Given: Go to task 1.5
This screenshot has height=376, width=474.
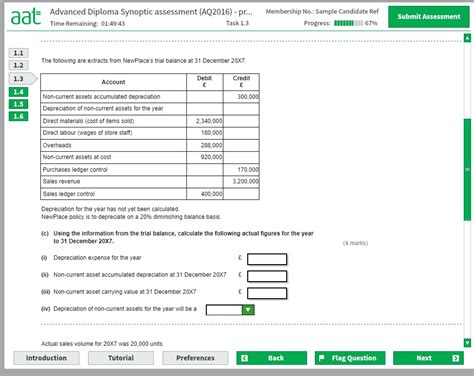Looking at the screenshot, I should [x=18, y=104].
